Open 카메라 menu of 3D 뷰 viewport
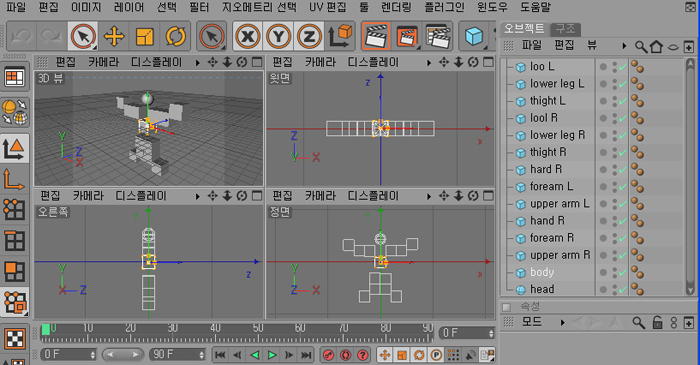Image resolution: width=700 pixels, height=365 pixels. tap(104, 62)
